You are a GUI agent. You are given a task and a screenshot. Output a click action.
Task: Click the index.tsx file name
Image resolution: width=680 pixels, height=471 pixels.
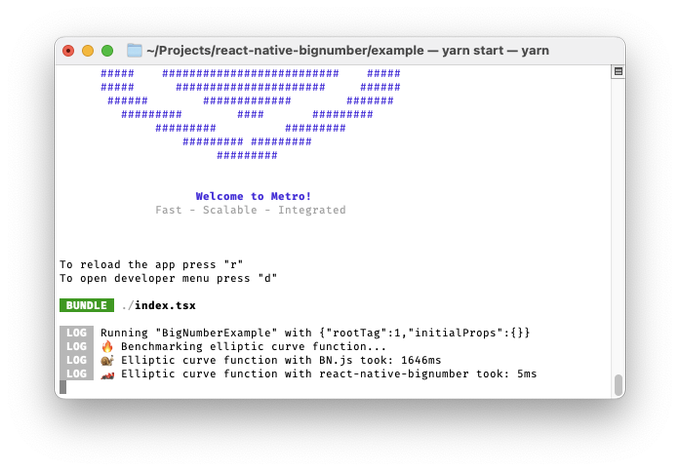pyautogui.click(x=165, y=305)
